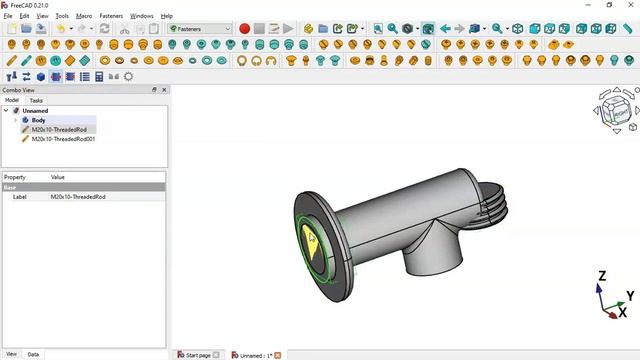Close the Unnamed : 1* document tab

point(278,355)
